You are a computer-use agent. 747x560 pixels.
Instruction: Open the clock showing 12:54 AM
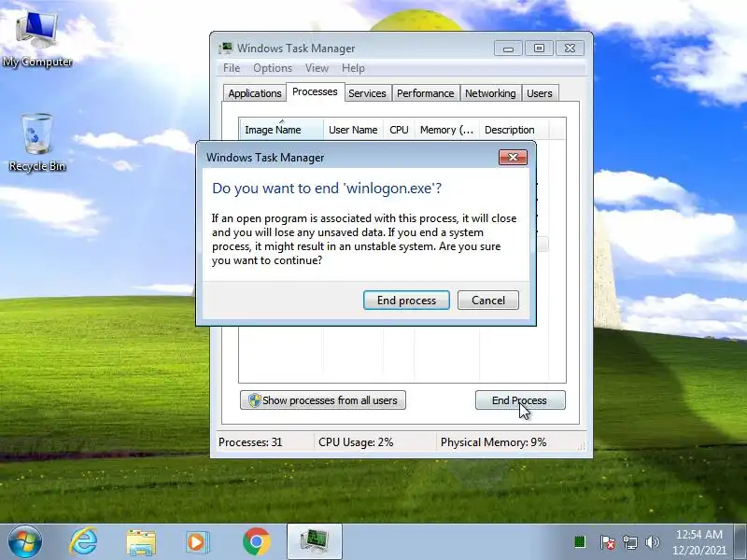[698, 542]
